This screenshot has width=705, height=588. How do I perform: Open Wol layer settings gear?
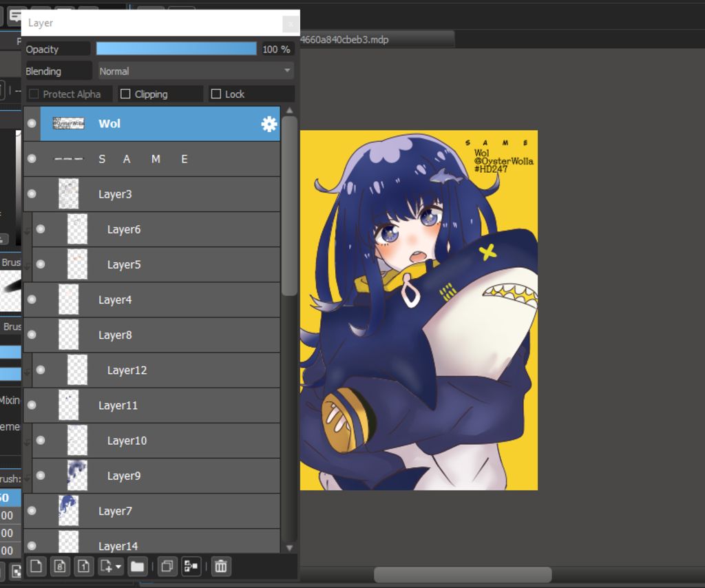(x=269, y=124)
